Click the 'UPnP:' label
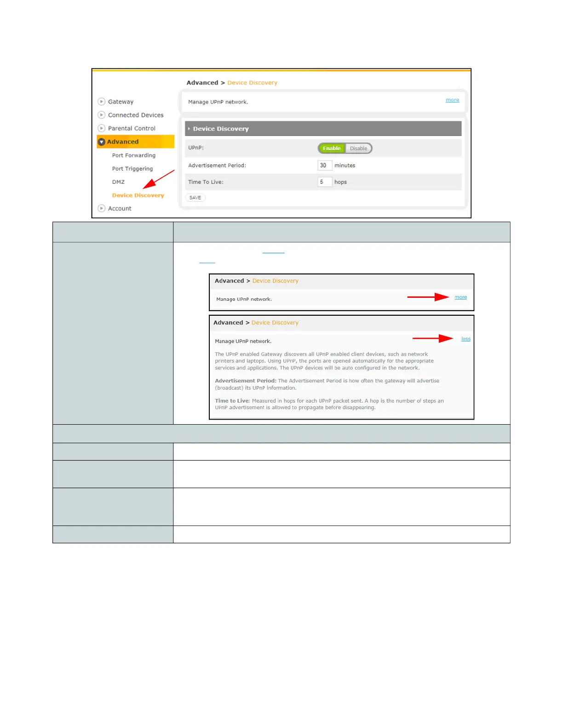The height and width of the screenshot is (728, 563). point(196,148)
